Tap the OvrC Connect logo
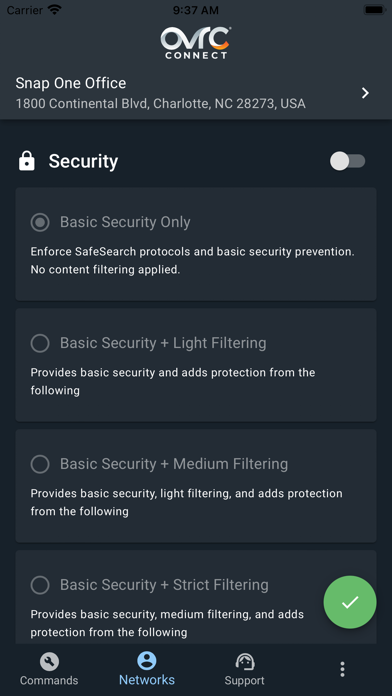 coord(196,43)
